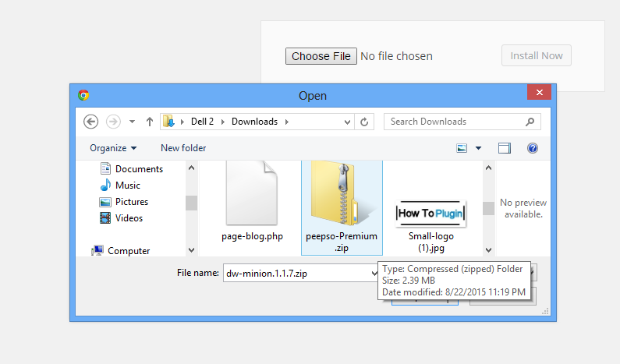This screenshot has height=364, width=620.
Task: Open the address bar history dropdown
Action: point(347,122)
